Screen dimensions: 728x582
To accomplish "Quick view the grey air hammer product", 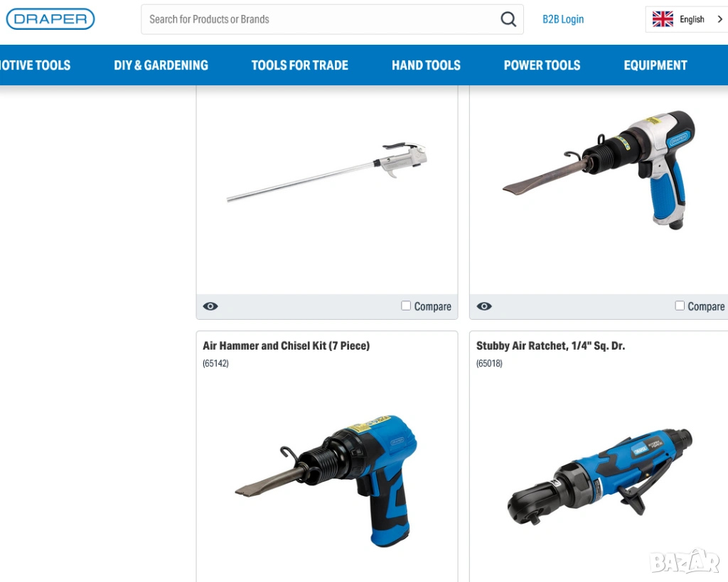I will click(483, 306).
